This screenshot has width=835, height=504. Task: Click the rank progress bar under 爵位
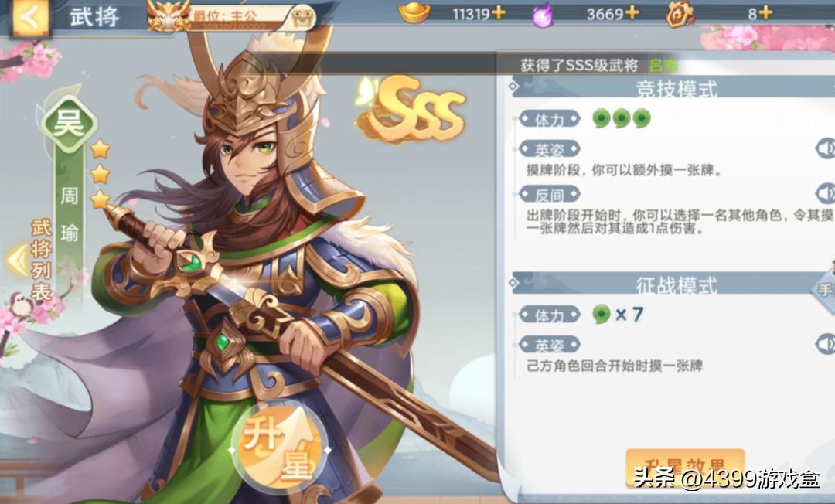(x=238, y=26)
